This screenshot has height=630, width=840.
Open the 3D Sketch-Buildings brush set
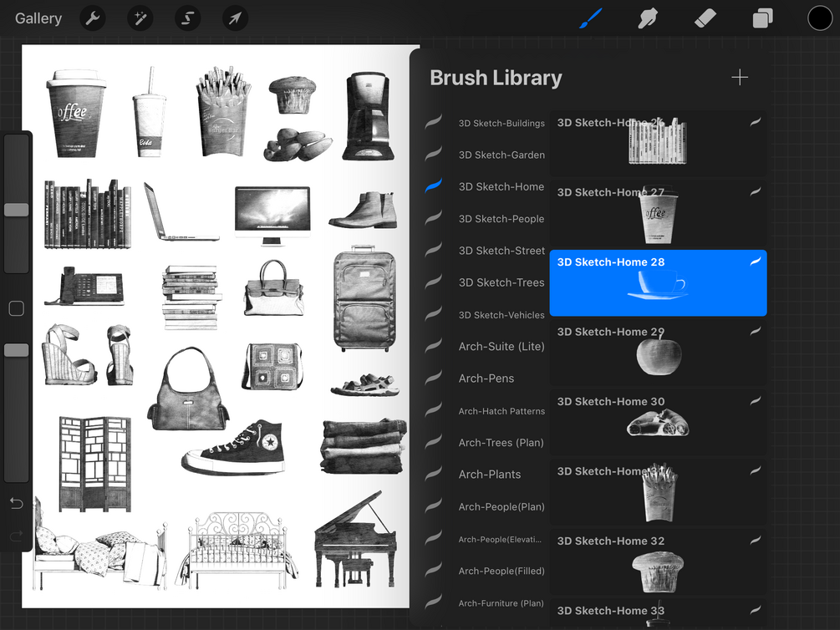[x=501, y=123]
